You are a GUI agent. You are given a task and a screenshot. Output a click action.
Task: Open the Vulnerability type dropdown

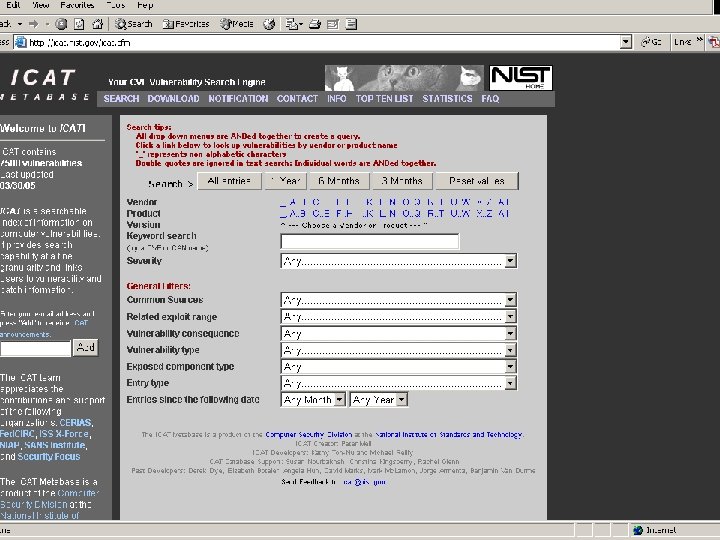point(399,350)
